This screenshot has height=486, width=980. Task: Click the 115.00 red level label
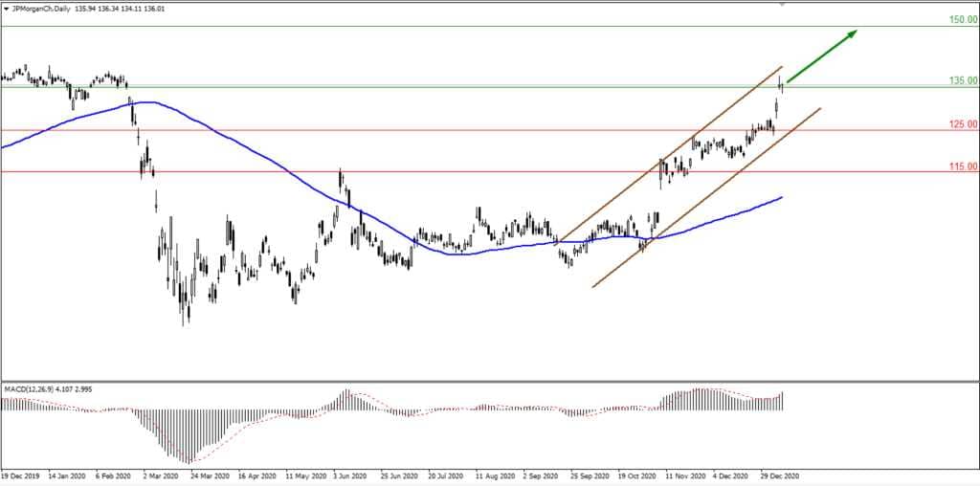(962, 166)
